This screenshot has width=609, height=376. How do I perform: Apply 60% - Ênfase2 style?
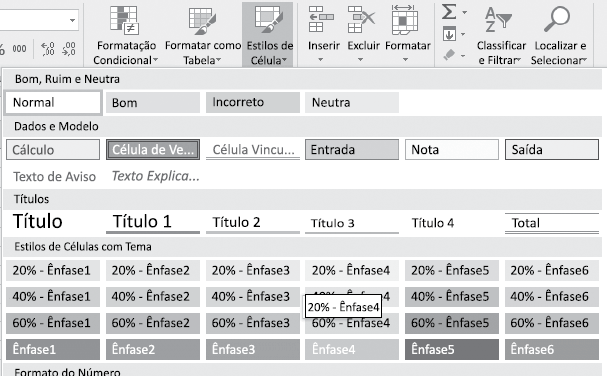click(153, 323)
